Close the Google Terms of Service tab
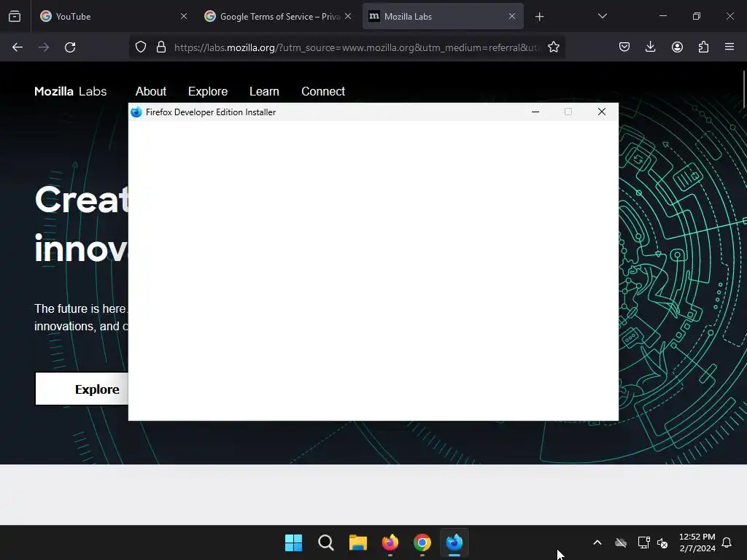This screenshot has width=747, height=560. click(x=348, y=16)
